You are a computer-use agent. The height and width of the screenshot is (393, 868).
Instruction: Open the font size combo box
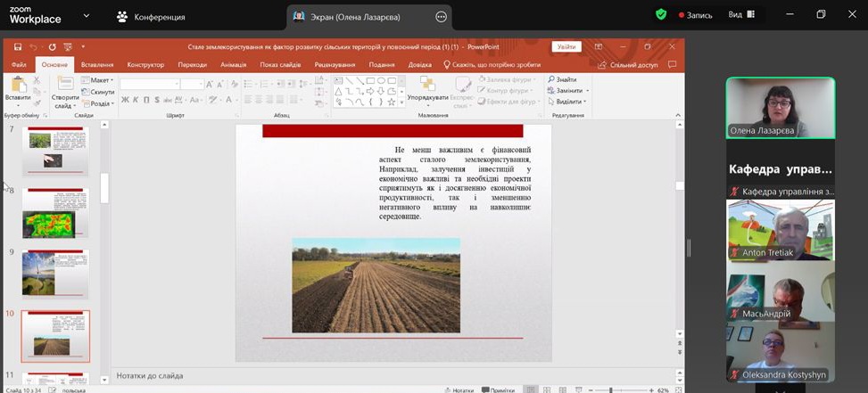193,84
